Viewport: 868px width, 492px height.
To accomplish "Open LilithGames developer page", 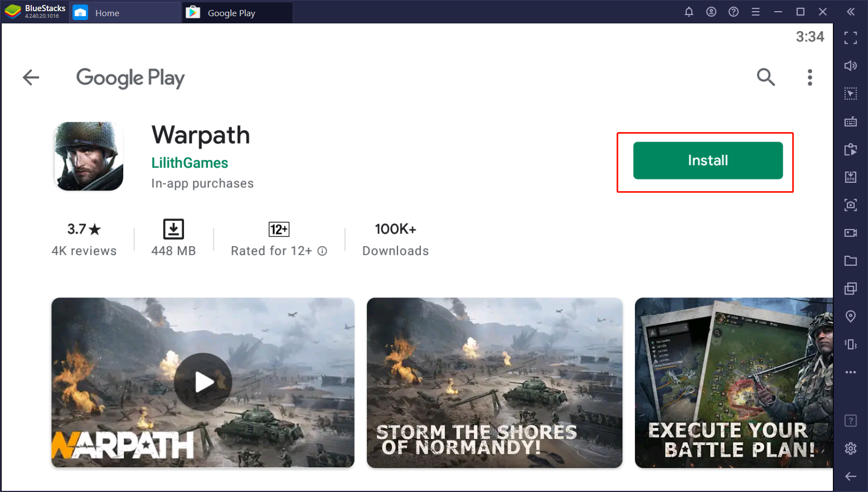I will pos(190,163).
